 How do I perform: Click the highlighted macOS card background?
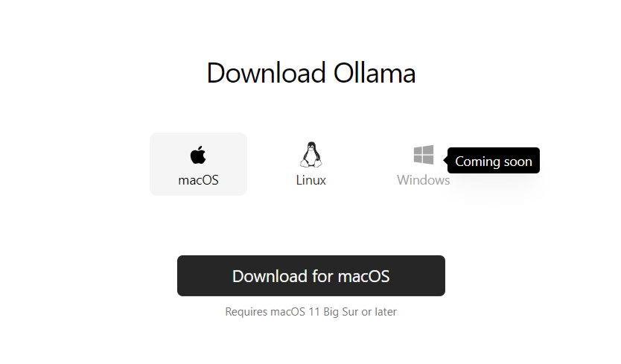198,164
